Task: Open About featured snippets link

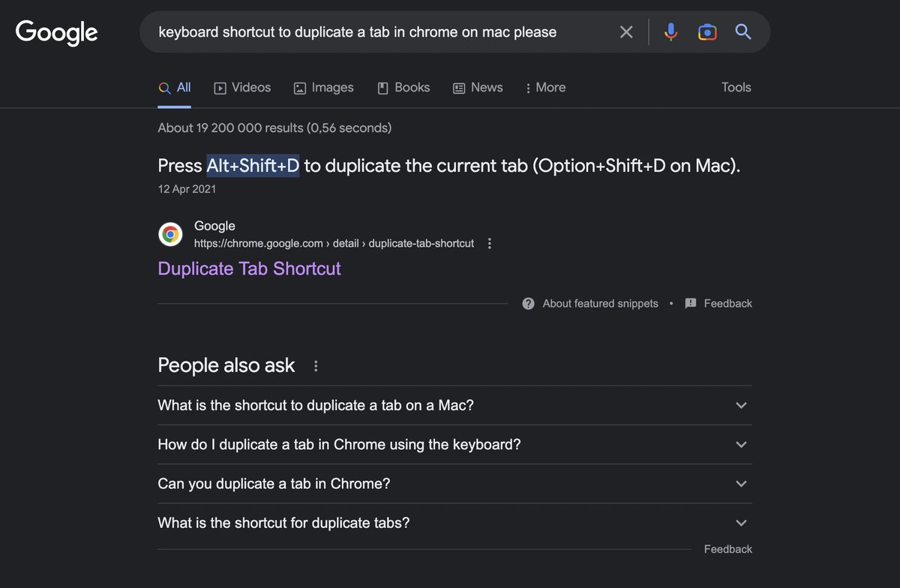Action: [x=600, y=304]
